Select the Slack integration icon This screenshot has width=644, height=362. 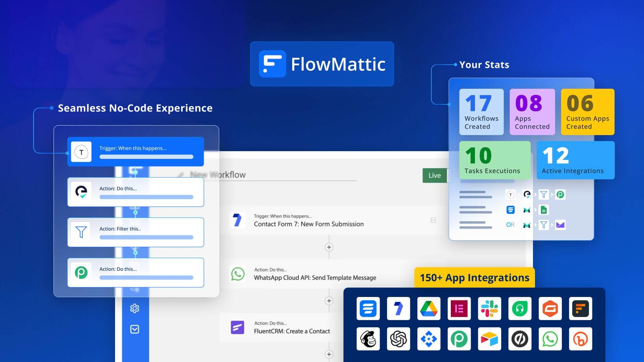point(490,308)
